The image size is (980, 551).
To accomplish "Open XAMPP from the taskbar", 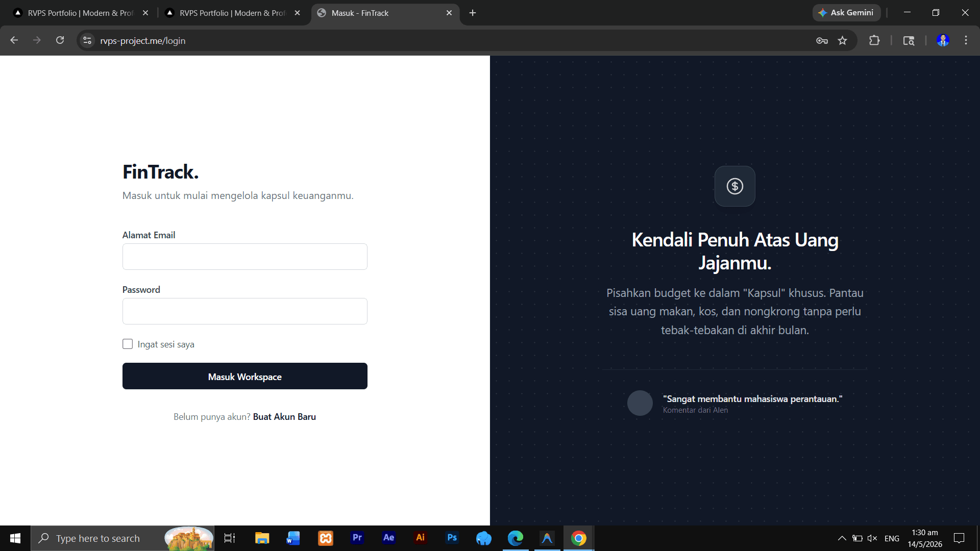I will coord(325,538).
